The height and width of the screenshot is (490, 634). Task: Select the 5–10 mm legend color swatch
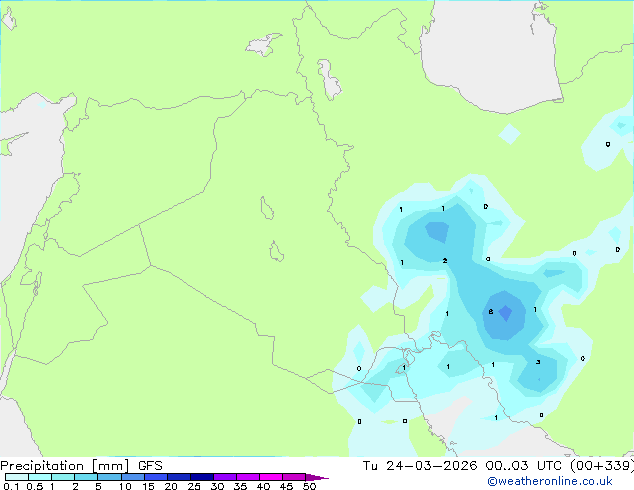(x=110, y=477)
